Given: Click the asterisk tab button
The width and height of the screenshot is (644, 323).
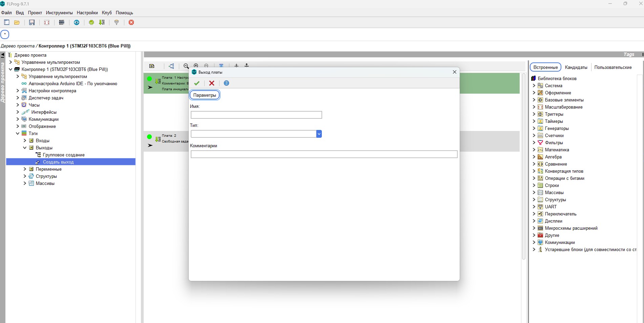Looking at the screenshot, I should (5, 34).
